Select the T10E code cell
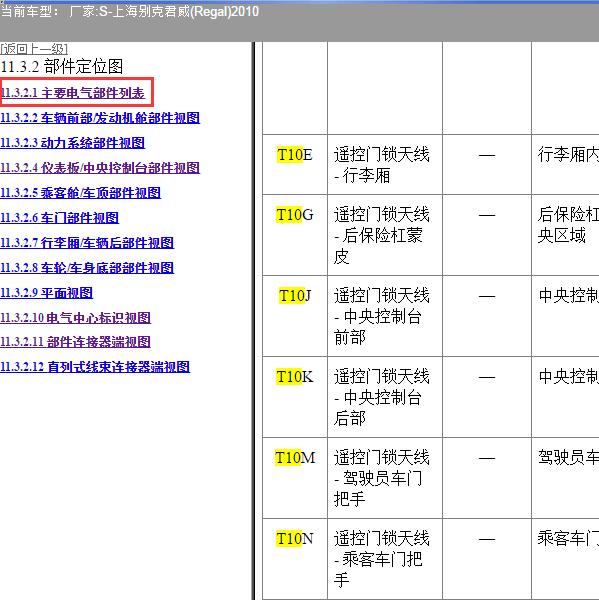 pos(295,164)
